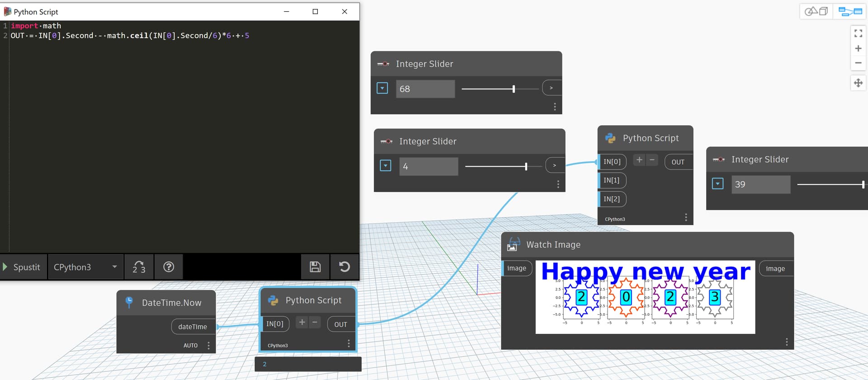Click OUT port on Python Script node beside DateTime.Now
The height and width of the screenshot is (380, 868).
pyautogui.click(x=341, y=324)
